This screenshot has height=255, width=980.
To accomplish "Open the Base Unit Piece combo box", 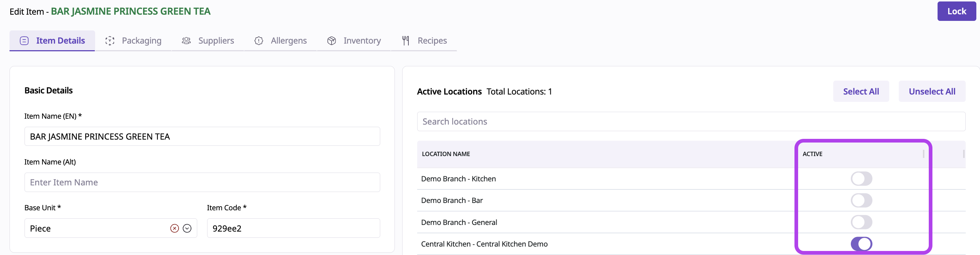I will click(x=95, y=228).
